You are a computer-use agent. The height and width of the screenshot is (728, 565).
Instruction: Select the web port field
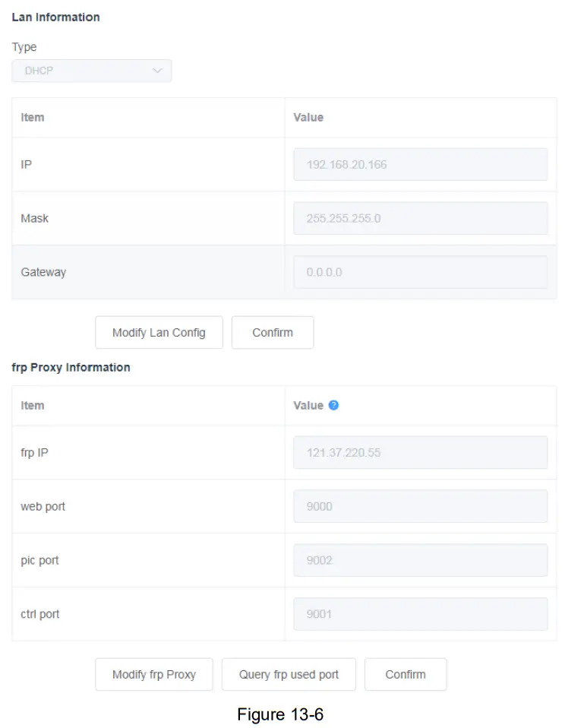pyautogui.click(x=420, y=506)
